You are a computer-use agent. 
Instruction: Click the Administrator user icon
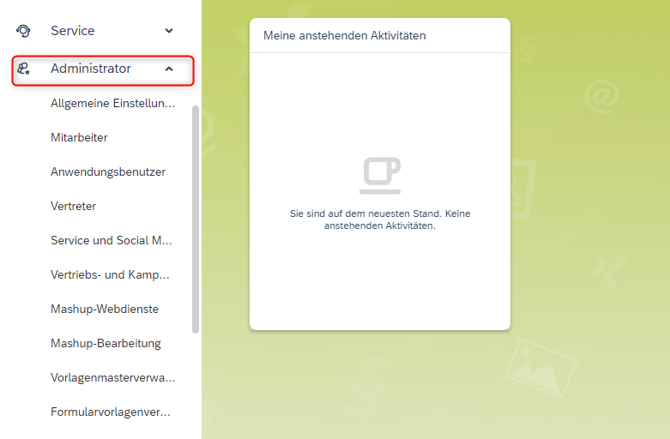[x=23, y=68]
